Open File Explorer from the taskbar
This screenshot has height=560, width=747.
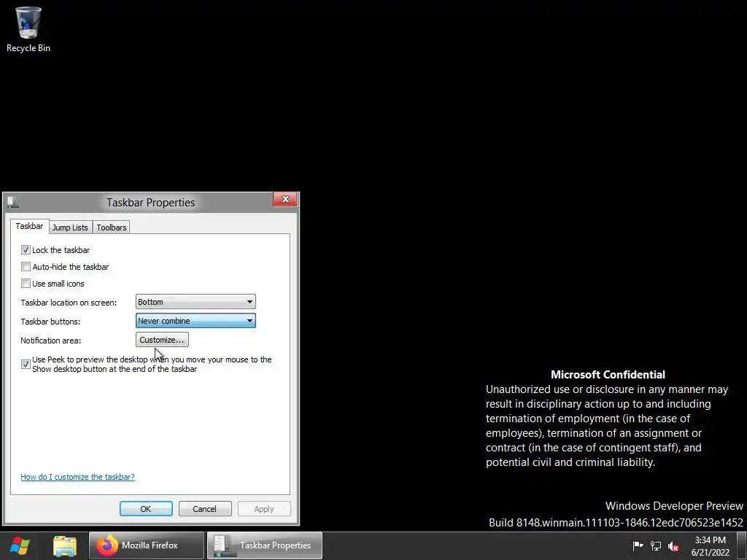click(x=65, y=545)
